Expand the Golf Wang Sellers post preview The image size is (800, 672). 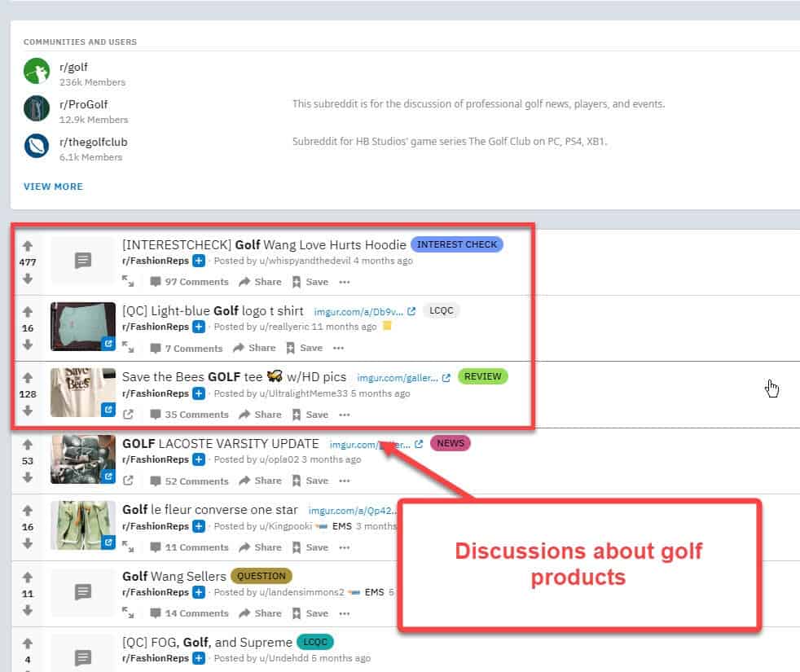(x=128, y=613)
